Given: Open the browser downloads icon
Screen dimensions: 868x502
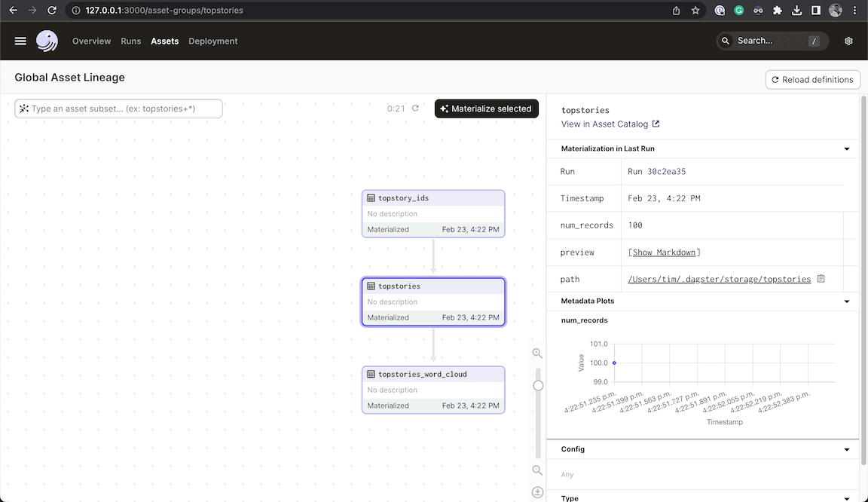Looking at the screenshot, I should click(797, 11).
